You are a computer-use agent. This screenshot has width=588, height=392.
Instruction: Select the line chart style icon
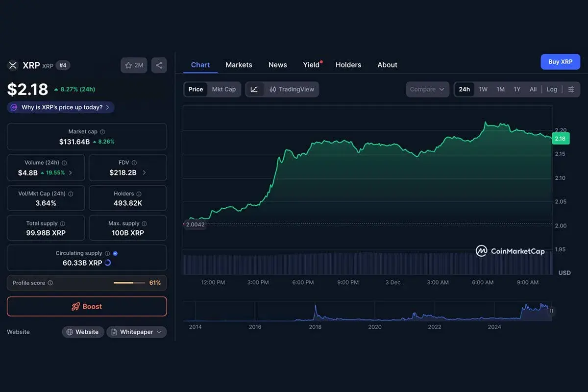255,89
